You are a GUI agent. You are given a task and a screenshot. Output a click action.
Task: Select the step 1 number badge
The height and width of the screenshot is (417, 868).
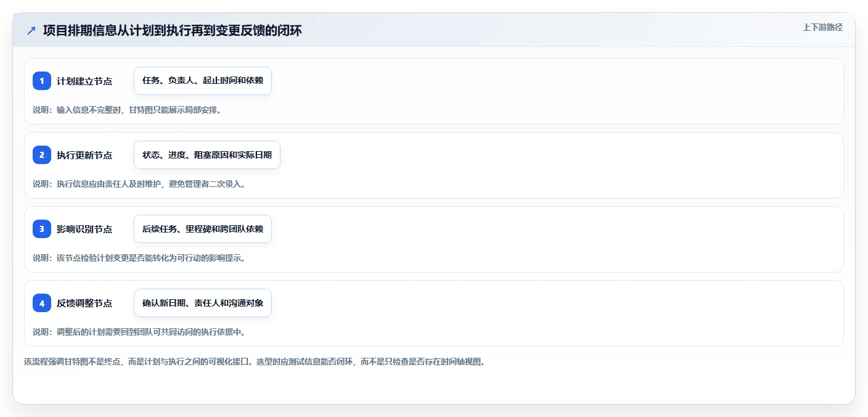[x=42, y=81]
